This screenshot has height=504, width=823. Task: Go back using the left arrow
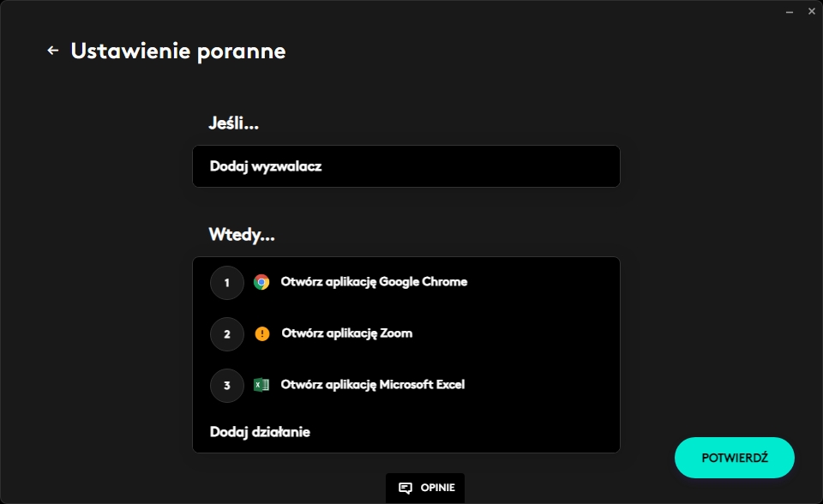point(53,51)
